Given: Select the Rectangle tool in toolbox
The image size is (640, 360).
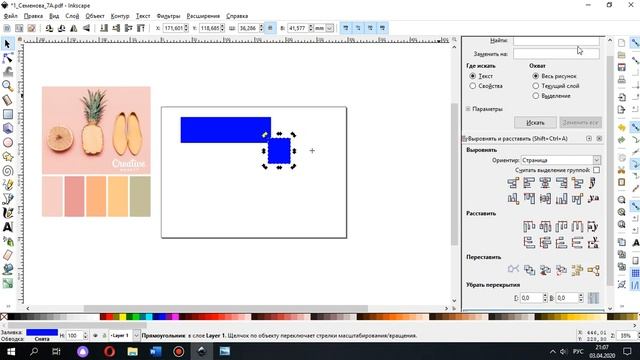Looking at the screenshot, I should click(7, 114).
